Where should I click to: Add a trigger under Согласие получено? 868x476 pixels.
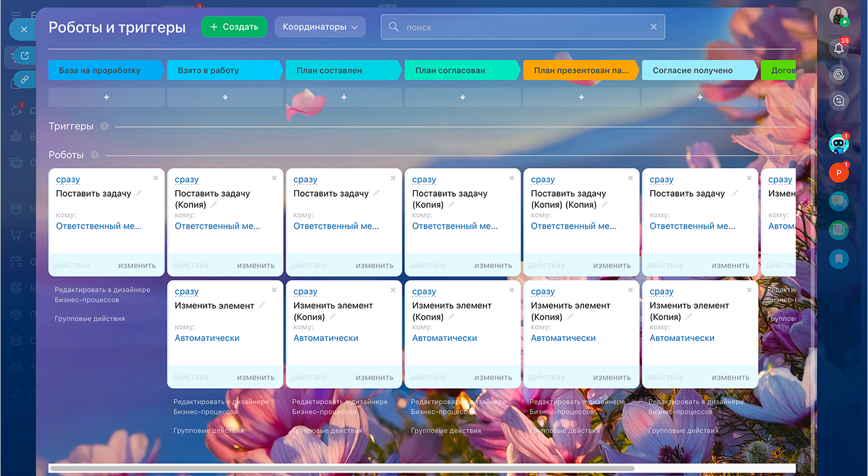click(x=701, y=97)
